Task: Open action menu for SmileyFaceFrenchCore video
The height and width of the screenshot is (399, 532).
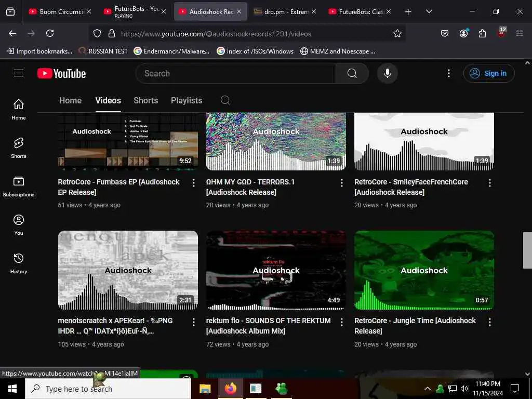Action: 489,183
